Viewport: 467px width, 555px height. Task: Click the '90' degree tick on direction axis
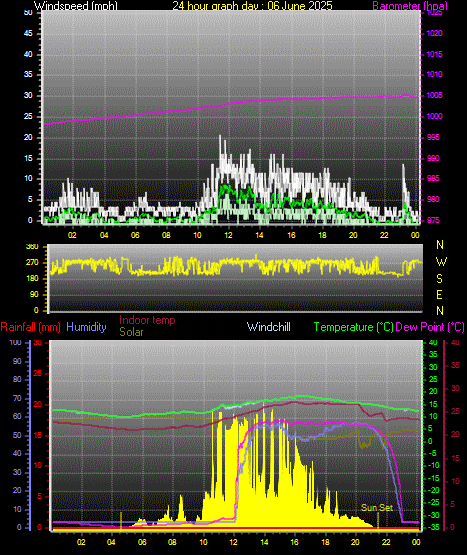[34, 294]
